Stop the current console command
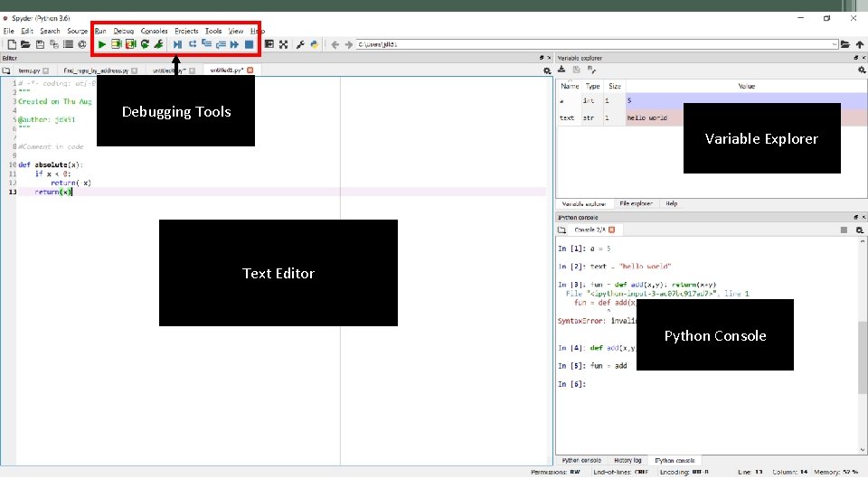Image resolution: width=868 pixels, height=488 pixels. click(844, 230)
